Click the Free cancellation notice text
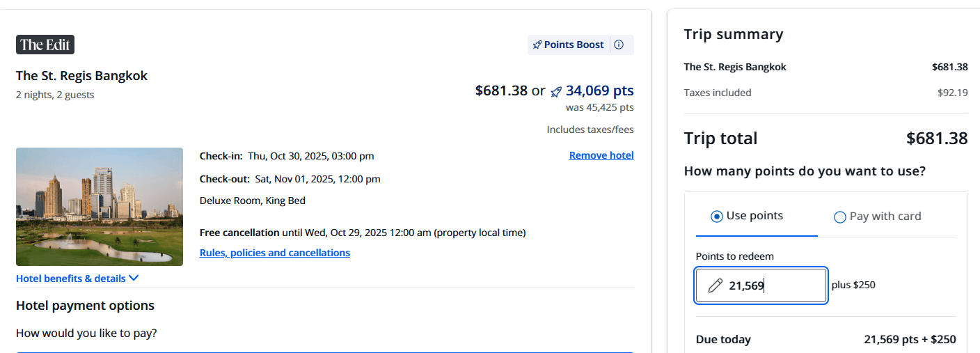Viewport: 980px width, 353px height. [362, 233]
